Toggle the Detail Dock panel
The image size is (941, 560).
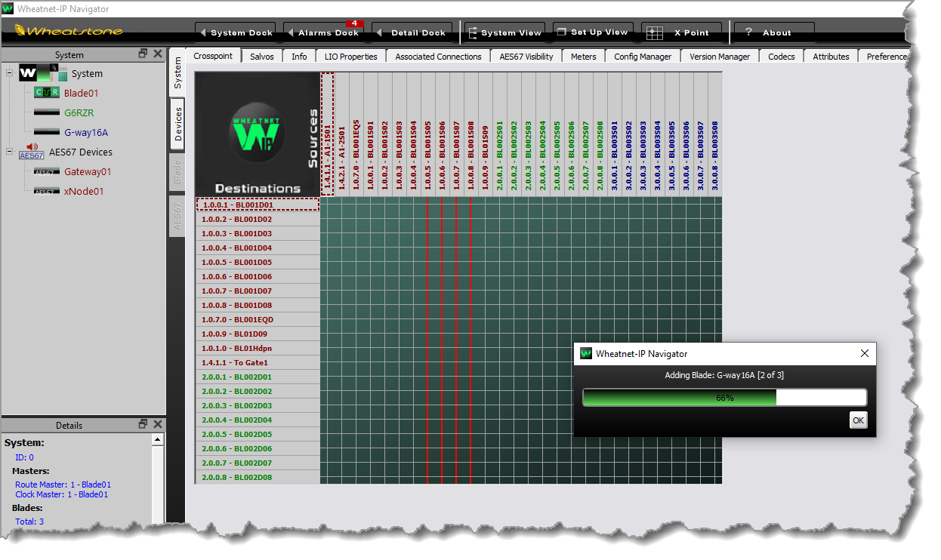tap(412, 32)
